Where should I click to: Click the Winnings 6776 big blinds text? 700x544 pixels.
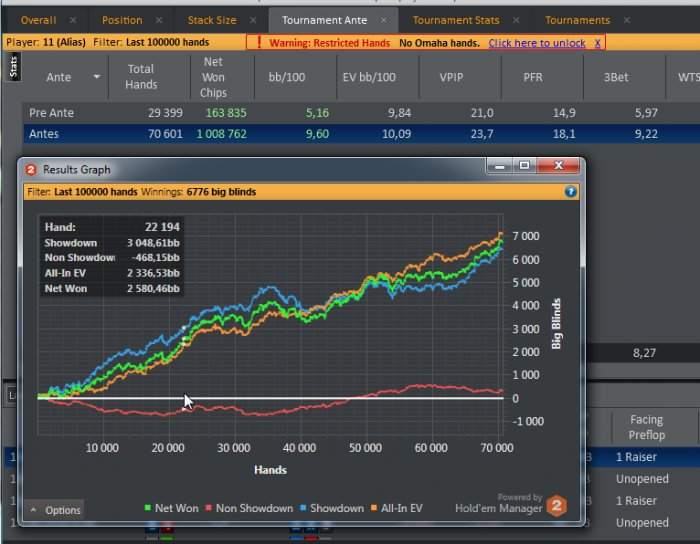tap(199, 192)
